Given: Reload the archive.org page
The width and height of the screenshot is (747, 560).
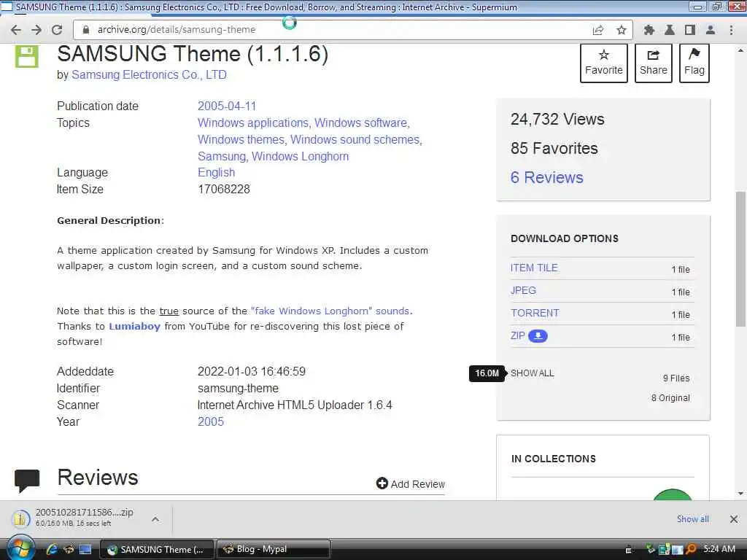Looking at the screenshot, I should (57, 29).
